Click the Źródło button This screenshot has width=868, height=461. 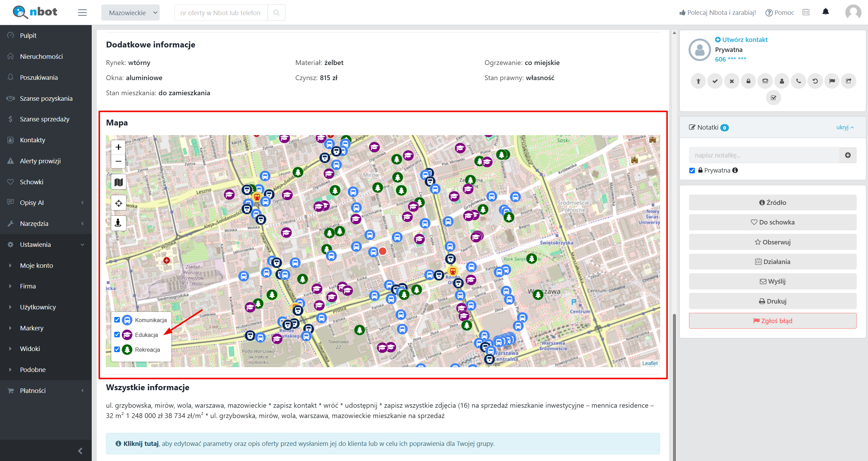(x=773, y=202)
